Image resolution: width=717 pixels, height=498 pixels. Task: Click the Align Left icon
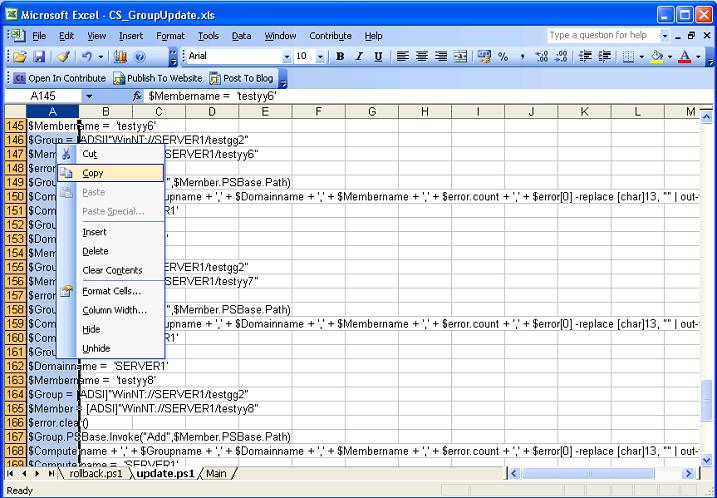click(403, 57)
